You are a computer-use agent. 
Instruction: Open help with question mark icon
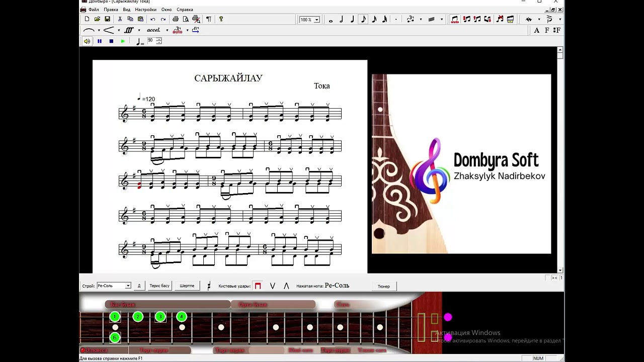click(x=221, y=19)
